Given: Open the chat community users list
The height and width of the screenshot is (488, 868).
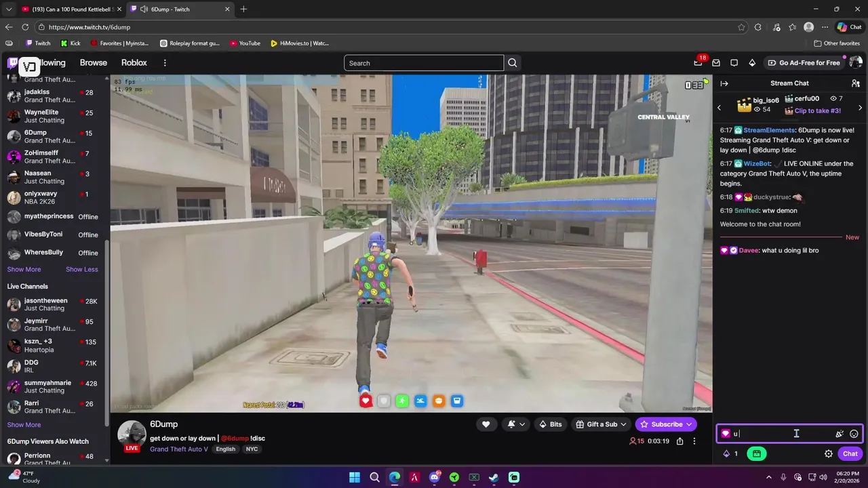Looking at the screenshot, I should 856,83.
